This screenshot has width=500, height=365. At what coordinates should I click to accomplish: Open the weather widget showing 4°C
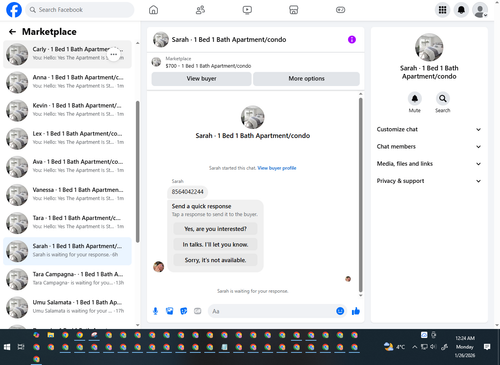pos(394,347)
